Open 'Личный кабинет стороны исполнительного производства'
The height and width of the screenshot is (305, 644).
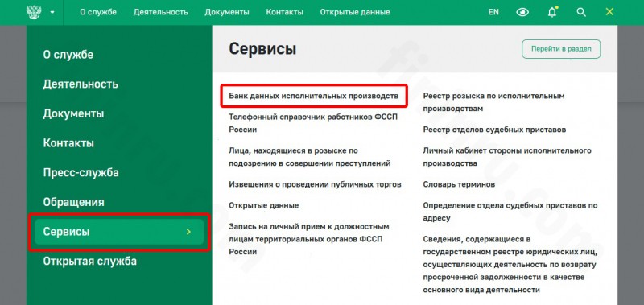click(x=507, y=157)
